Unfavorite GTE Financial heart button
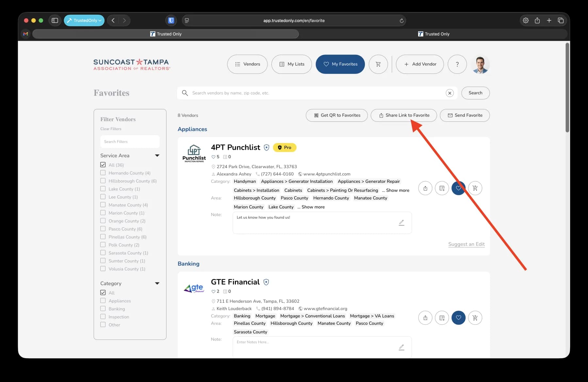The height and width of the screenshot is (382, 588). 458,318
